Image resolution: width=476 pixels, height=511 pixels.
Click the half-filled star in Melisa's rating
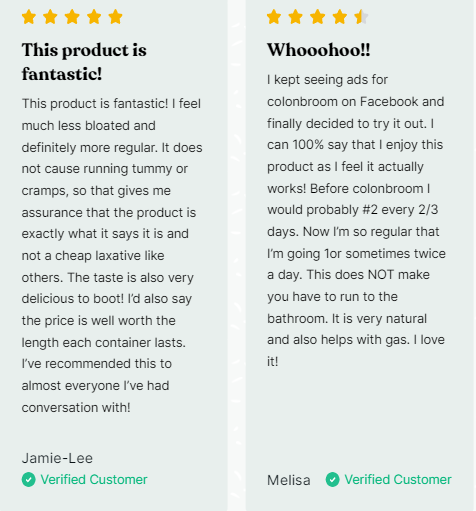click(361, 17)
